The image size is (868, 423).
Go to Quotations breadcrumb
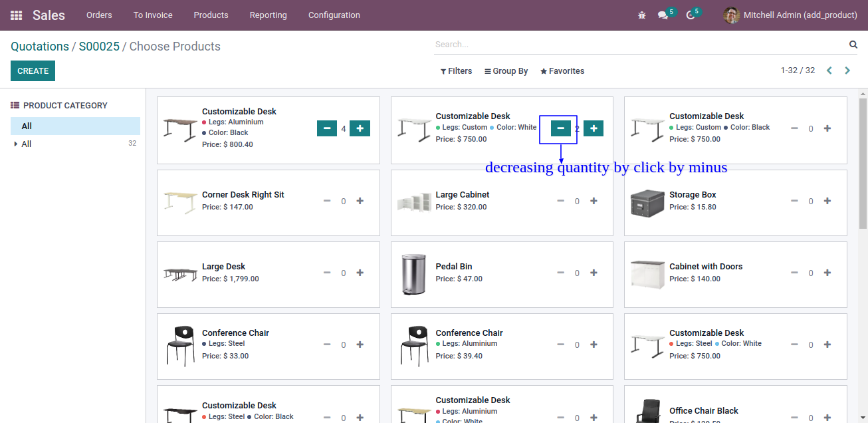tap(40, 47)
